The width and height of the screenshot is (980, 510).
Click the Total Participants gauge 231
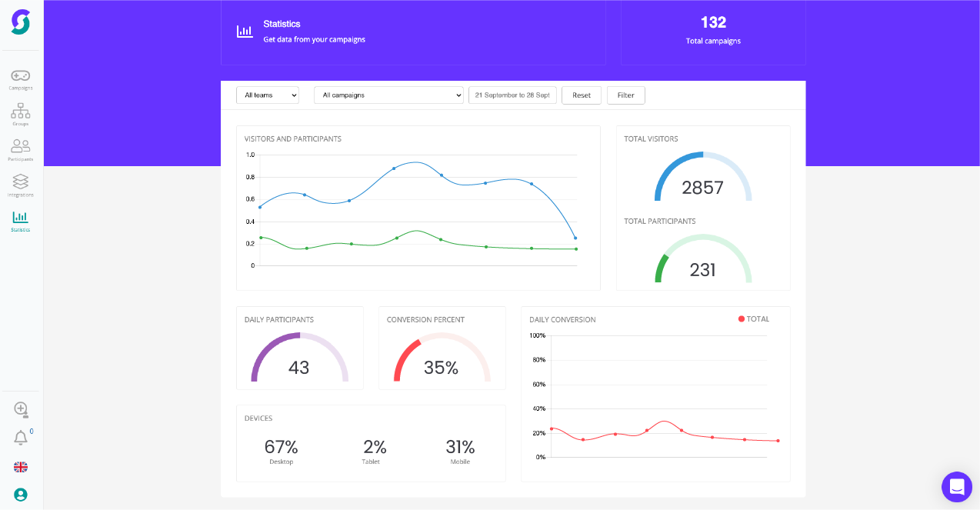pyautogui.click(x=703, y=259)
